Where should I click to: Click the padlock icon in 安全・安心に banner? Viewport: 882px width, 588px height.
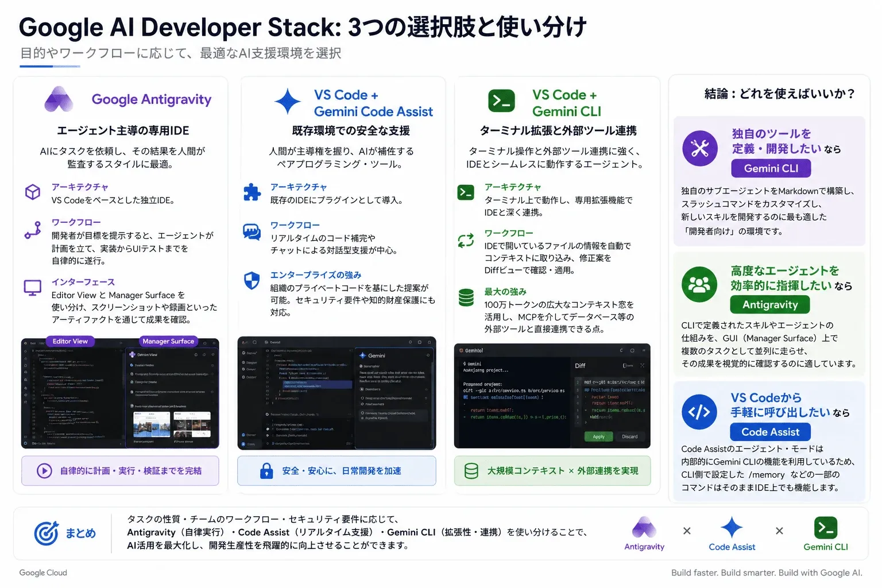point(266,471)
